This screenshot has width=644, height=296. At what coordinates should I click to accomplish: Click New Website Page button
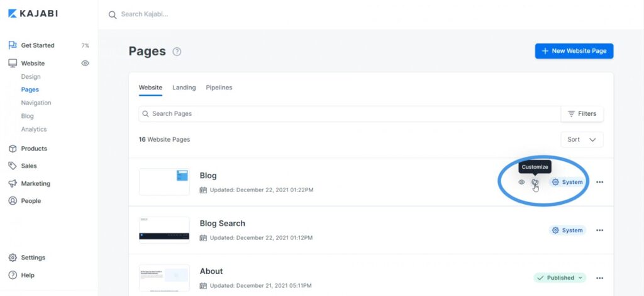tap(574, 51)
